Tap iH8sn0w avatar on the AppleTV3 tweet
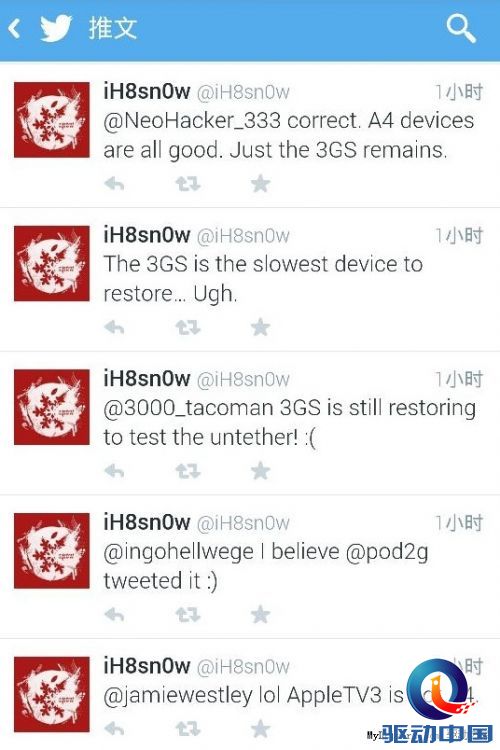 (52, 694)
